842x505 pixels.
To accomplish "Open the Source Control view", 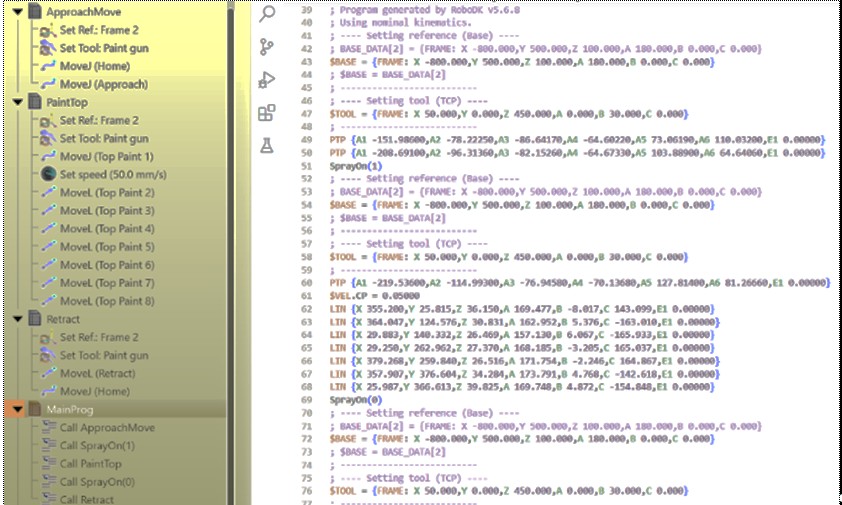I will coord(267,46).
